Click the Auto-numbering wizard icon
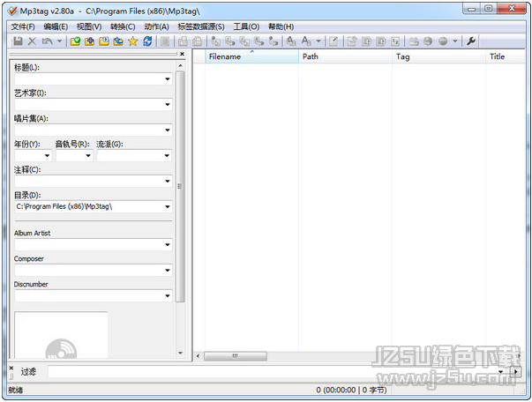 395,41
